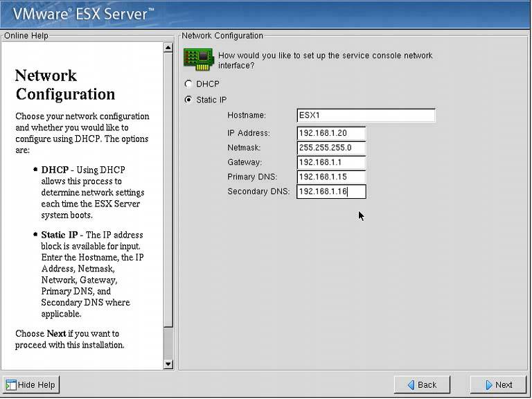Select the DHCP radio option
The height and width of the screenshot is (399, 532).
(188, 84)
